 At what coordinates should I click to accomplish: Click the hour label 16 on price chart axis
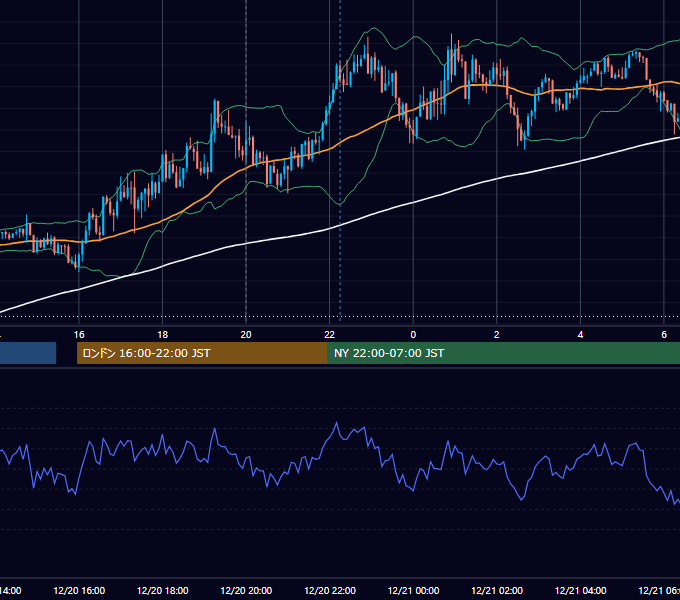point(79,335)
